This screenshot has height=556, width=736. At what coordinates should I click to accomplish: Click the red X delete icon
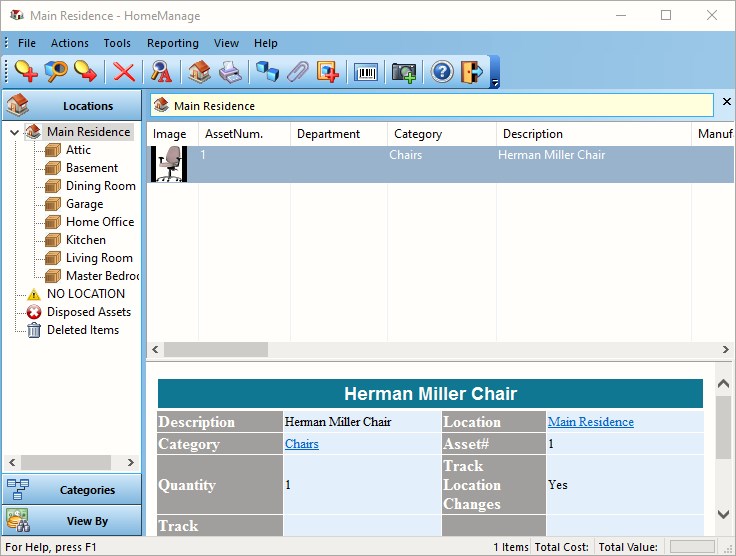pyautogui.click(x=124, y=72)
